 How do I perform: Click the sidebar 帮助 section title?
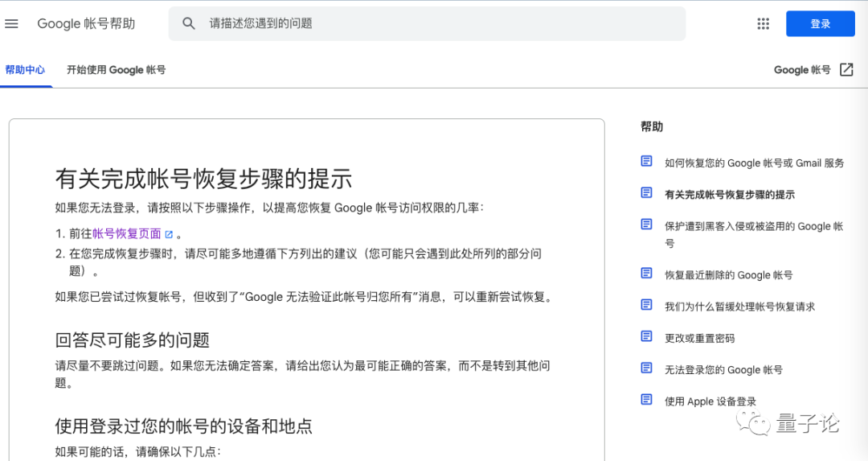pyautogui.click(x=652, y=127)
